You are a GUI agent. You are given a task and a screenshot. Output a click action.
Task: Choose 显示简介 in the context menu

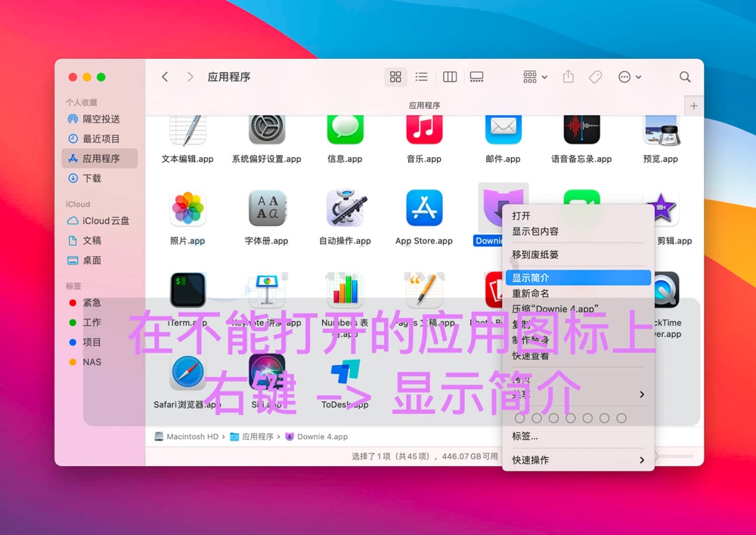pos(578,277)
